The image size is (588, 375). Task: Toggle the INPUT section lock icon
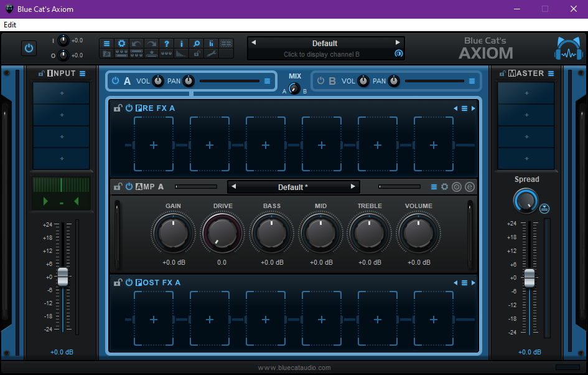pos(42,74)
